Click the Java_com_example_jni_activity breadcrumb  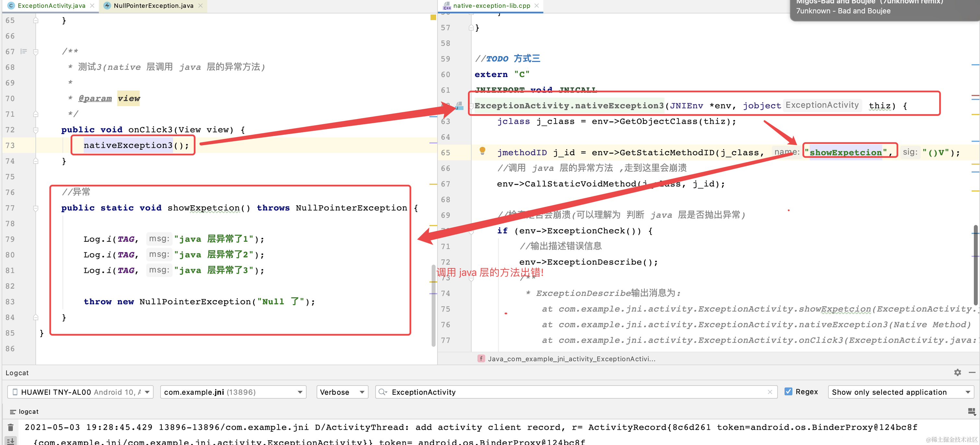click(571, 359)
